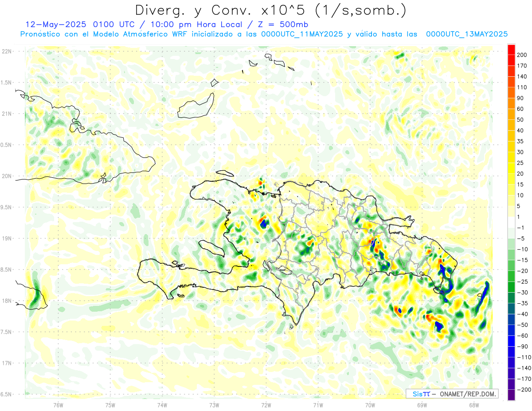Click the colorbar value label 20

[x=520, y=173]
